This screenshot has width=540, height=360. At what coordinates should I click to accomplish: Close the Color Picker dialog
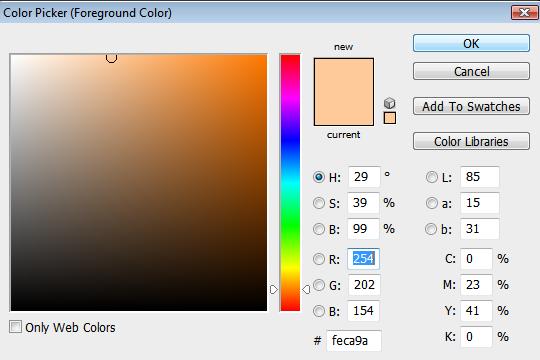(524, 13)
